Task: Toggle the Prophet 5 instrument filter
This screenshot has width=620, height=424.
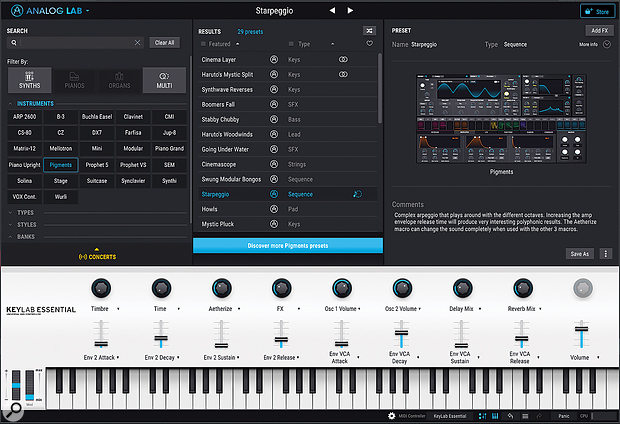Action: (97, 165)
